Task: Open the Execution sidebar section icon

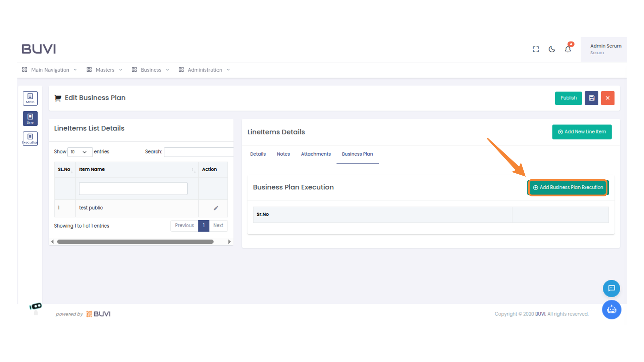Action: [x=30, y=138]
